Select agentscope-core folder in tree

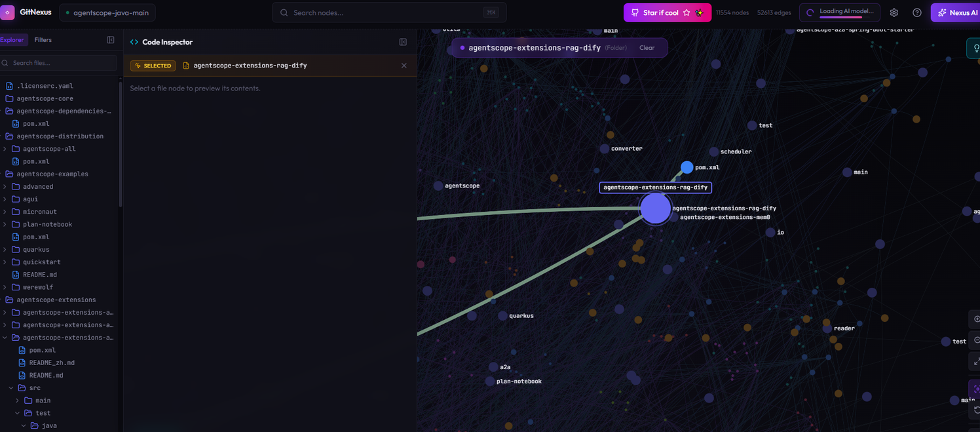pyautogui.click(x=45, y=98)
